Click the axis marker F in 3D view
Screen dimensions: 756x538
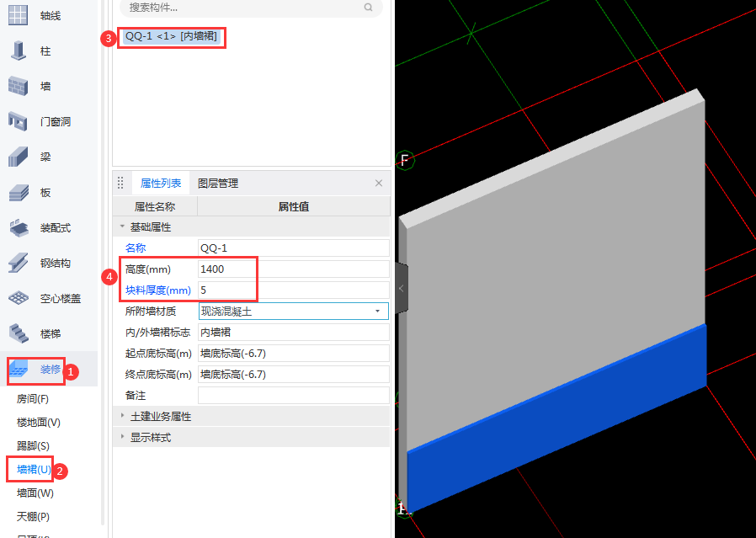pyautogui.click(x=405, y=160)
